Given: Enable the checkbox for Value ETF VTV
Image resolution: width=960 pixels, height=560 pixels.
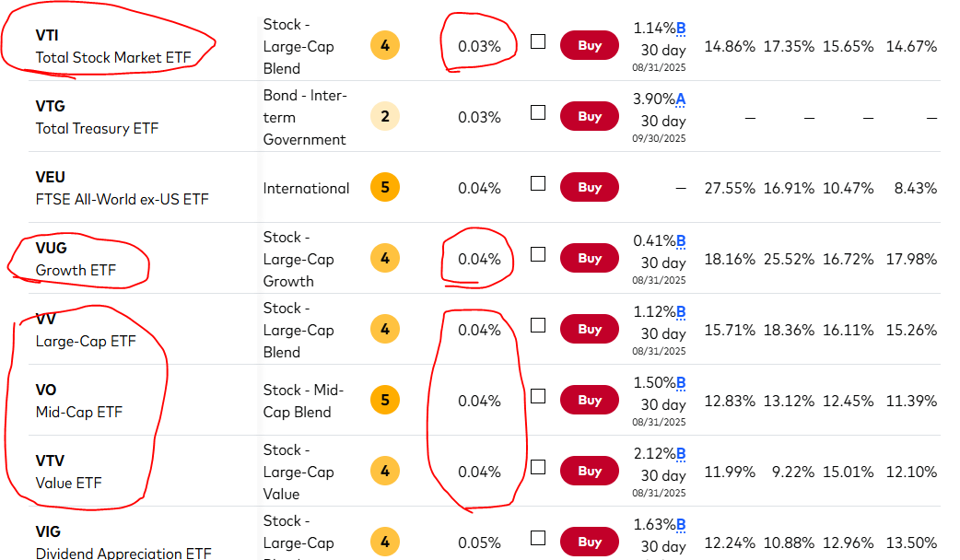Looking at the screenshot, I should click(538, 467).
